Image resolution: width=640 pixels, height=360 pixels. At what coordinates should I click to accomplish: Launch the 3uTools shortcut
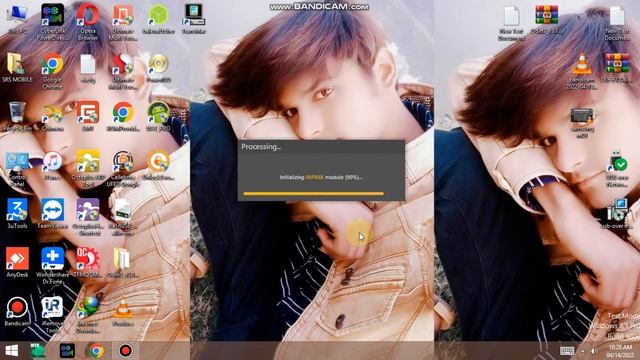pos(17,213)
